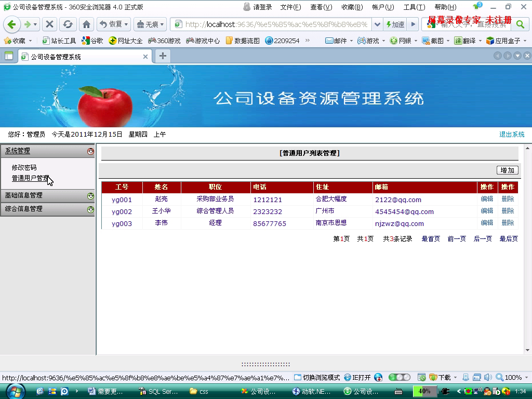Image resolution: width=532 pixels, height=399 pixels.
Task: Click the 加速 accelerate button
Action: tap(395, 24)
